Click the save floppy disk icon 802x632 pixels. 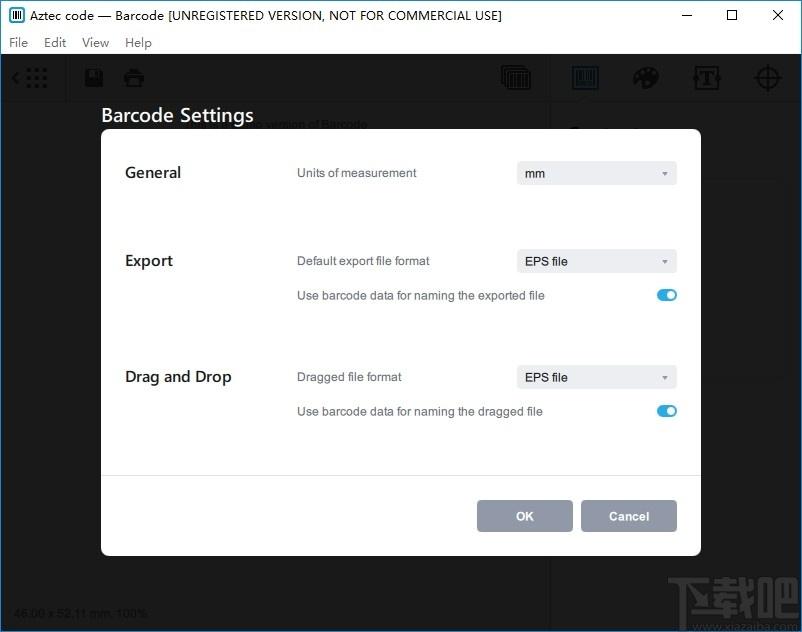[94, 78]
